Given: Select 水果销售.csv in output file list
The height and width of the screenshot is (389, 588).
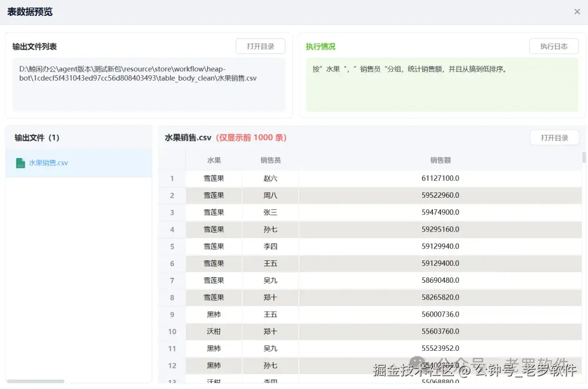Looking at the screenshot, I should click(x=79, y=163).
